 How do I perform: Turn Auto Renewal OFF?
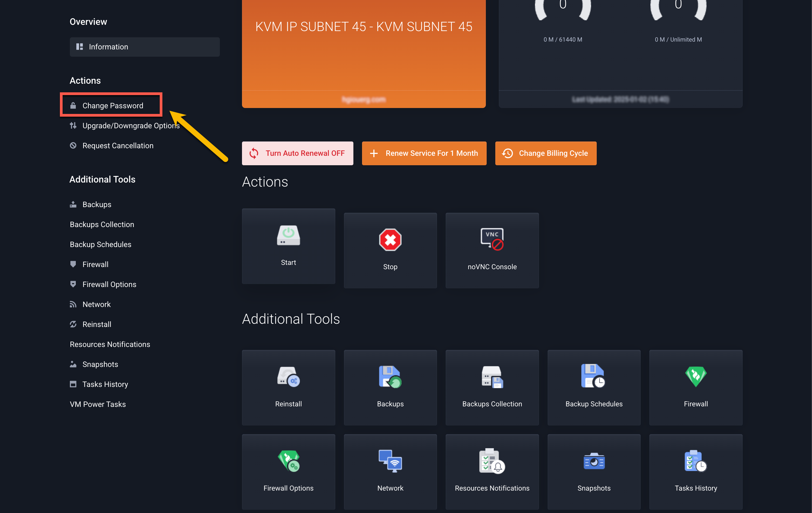[297, 153]
